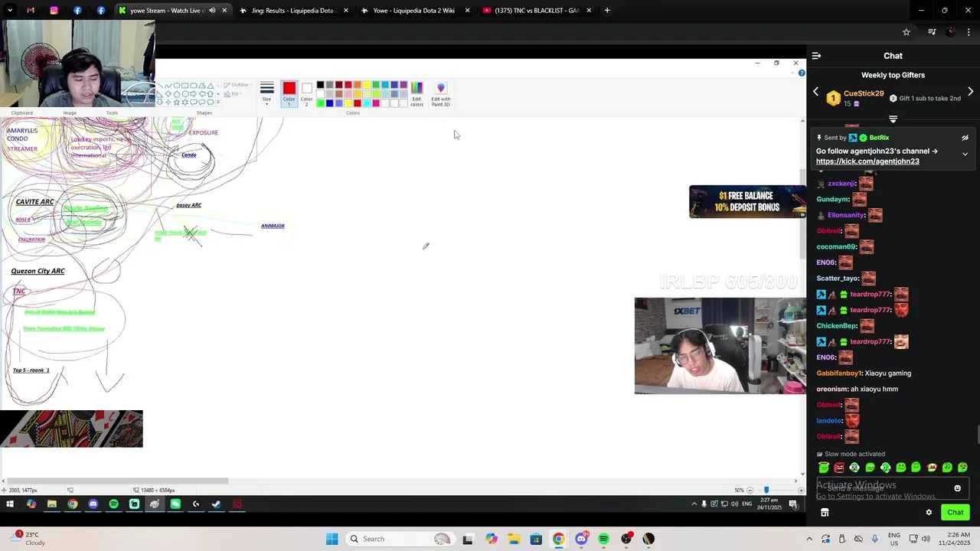Open the Instagram pinned tab
The height and width of the screenshot is (551, 980).
[54, 11]
